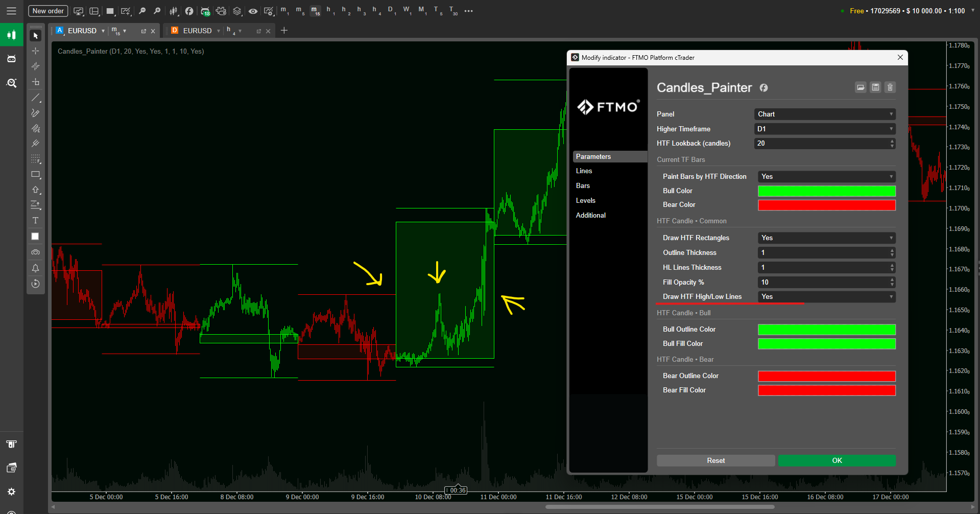
Task: Load a settings template with the folder icon
Action: [x=861, y=87]
